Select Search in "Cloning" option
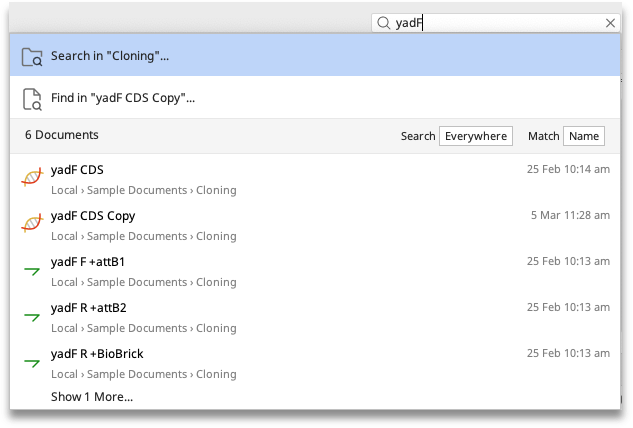The image size is (633, 428). (315, 55)
